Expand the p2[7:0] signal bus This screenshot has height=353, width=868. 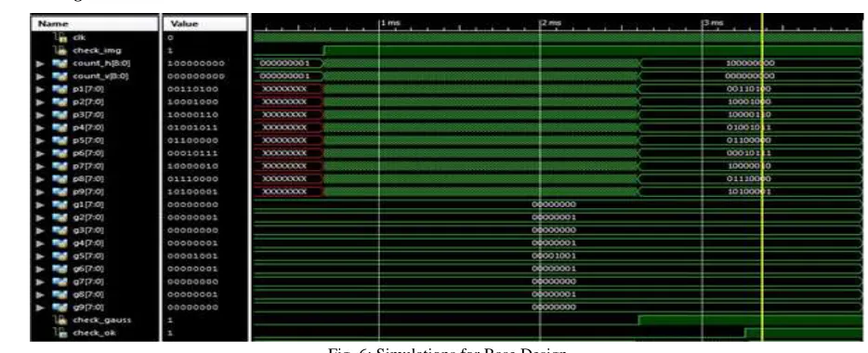39,102
